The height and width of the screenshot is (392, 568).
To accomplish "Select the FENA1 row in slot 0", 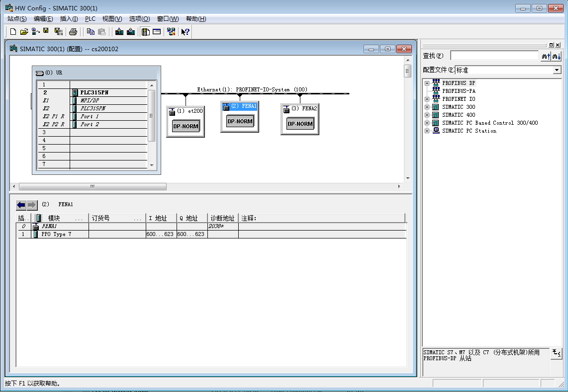I will pyautogui.click(x=212, y=226).
